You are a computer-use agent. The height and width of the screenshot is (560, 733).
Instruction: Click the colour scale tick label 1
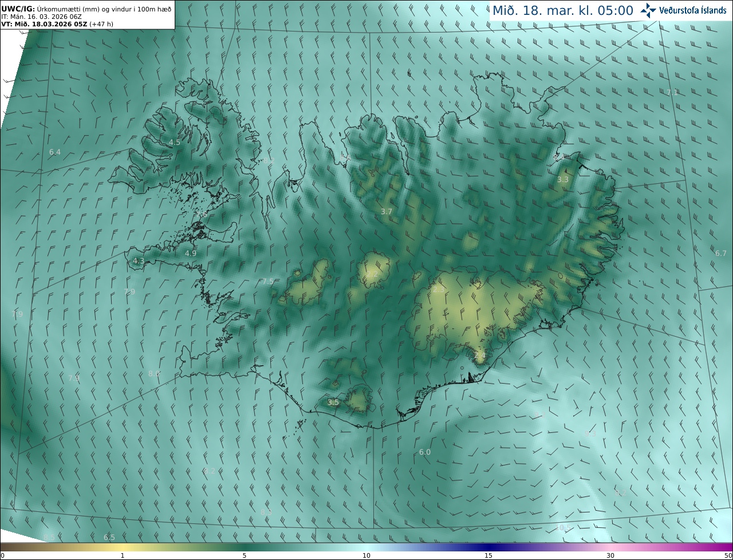click(122, 555)
